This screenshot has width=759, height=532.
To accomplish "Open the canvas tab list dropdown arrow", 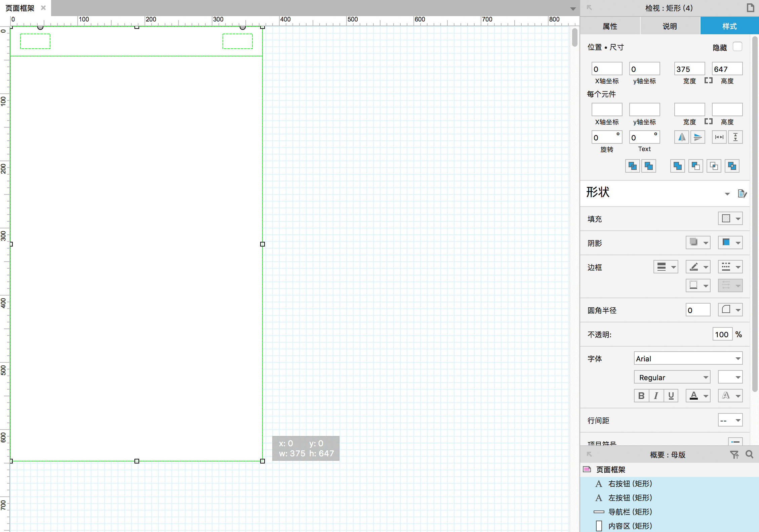I will (573, 9).
